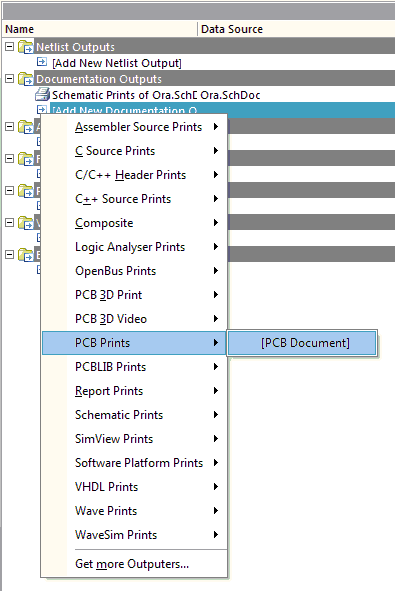Open Schematic Prints submenu

coord(135,415)
